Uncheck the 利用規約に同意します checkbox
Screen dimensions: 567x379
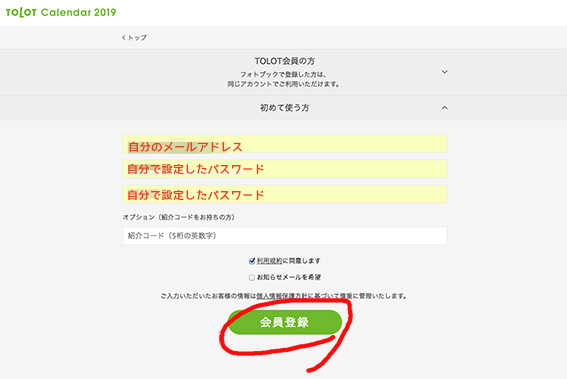252,261
